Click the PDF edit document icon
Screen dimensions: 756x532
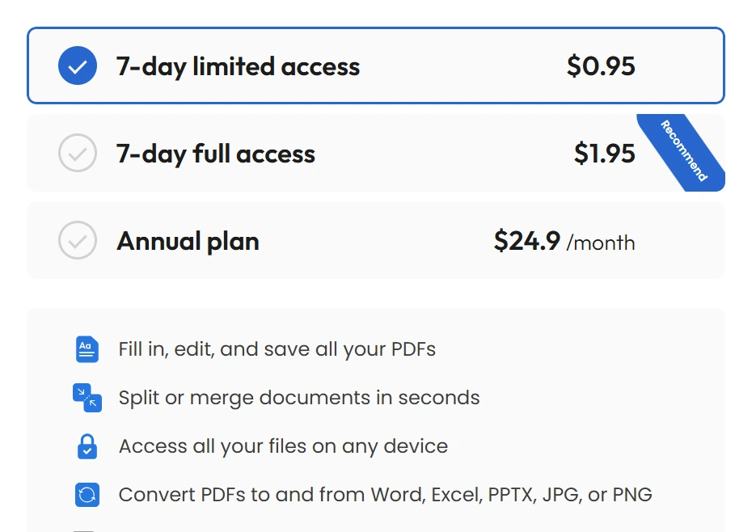click(x=87, y=349)
